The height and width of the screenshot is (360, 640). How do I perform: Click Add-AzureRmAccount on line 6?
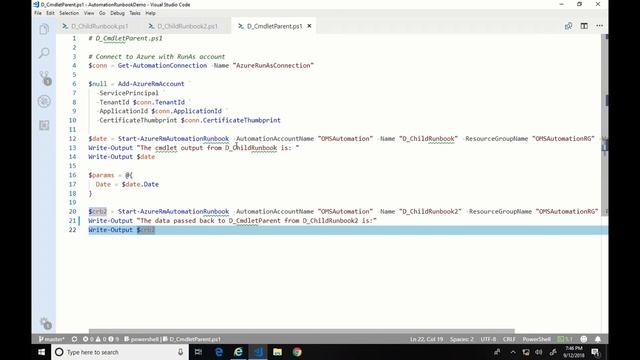pos(151,84)
